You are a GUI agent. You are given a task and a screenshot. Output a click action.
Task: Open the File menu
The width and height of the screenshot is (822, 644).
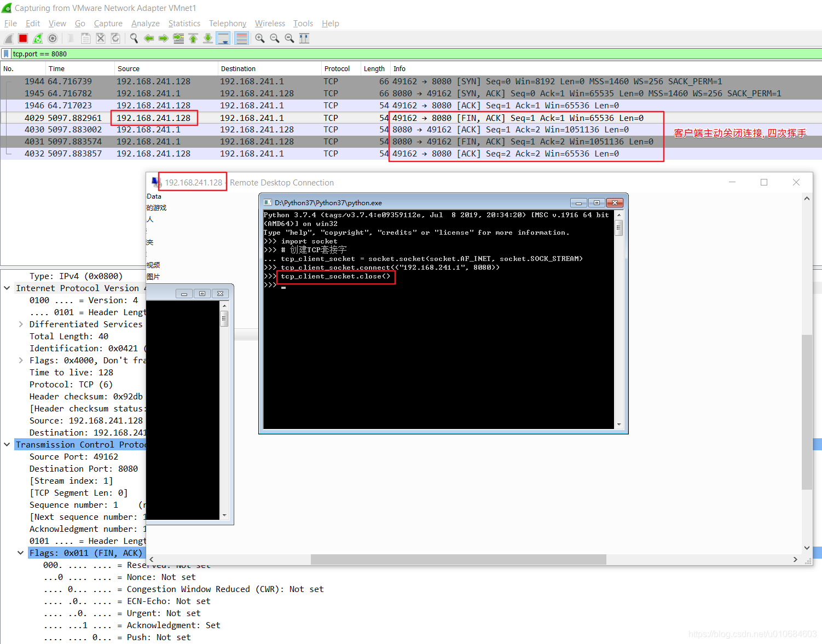coord(10,24)
